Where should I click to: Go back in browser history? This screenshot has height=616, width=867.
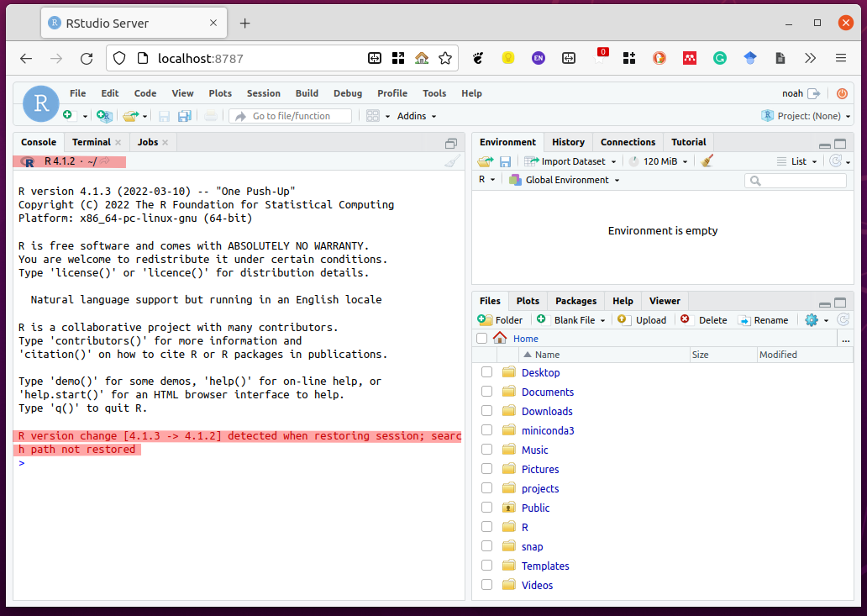(26, 58)
